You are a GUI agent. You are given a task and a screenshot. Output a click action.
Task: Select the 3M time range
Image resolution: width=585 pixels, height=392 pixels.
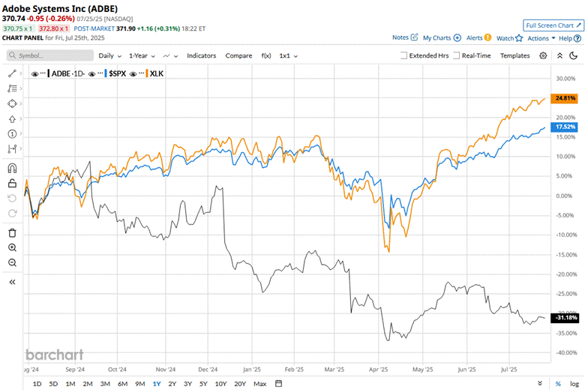105,384
